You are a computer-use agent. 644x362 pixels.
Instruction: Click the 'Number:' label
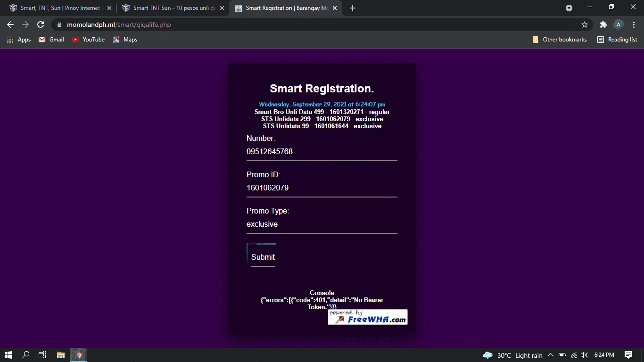(x=261, y=138)
